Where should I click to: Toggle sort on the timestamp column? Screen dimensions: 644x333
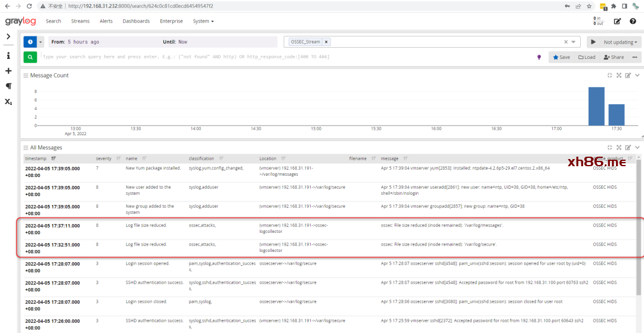tap(54, 158)
